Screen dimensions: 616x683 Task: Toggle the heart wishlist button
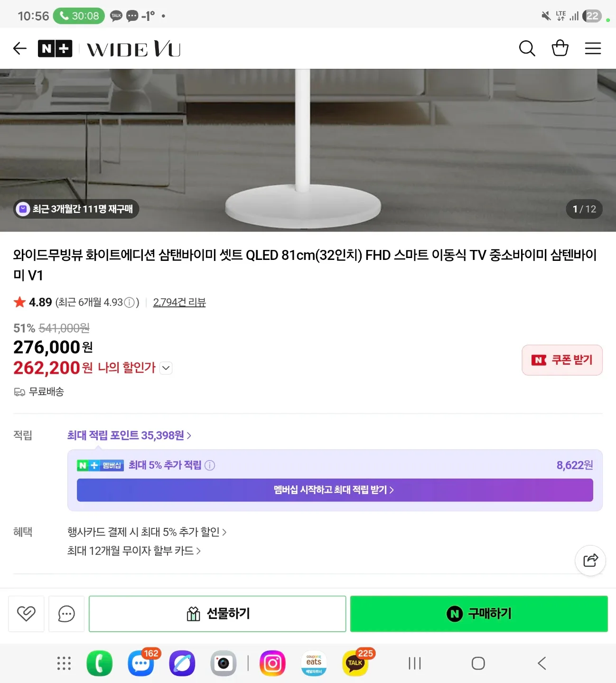click(x=26, y=614)
